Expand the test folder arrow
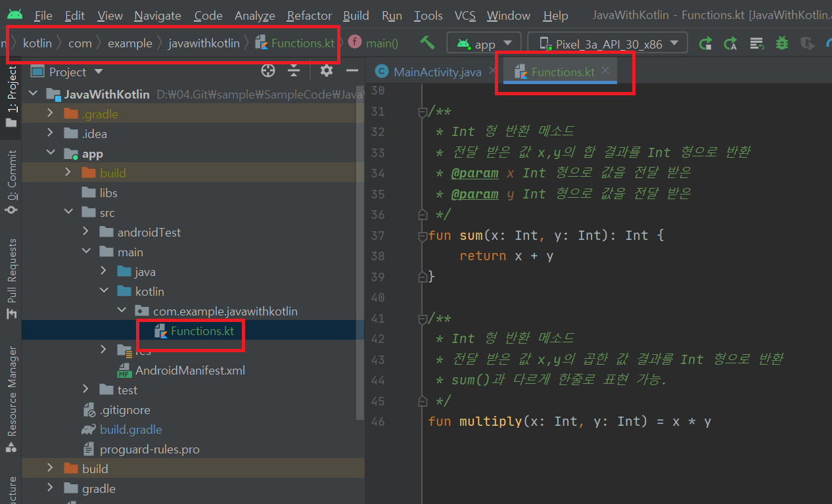 tap(86, 390)
